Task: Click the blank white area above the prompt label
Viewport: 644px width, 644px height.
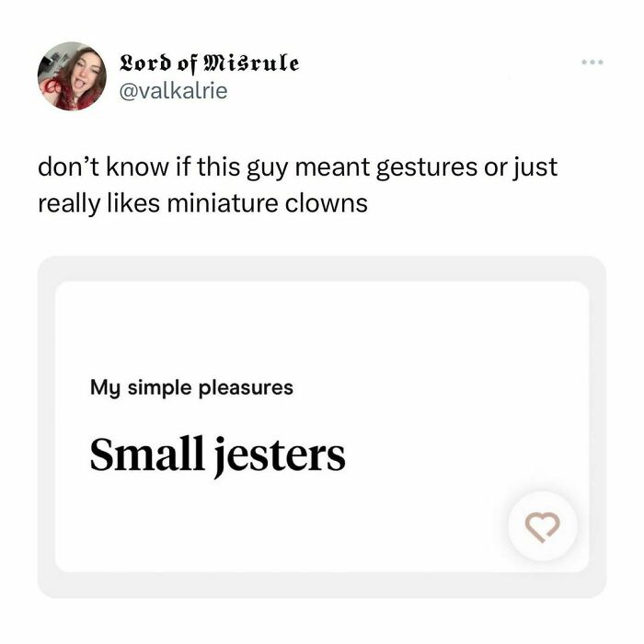Action: click(322, 327)
